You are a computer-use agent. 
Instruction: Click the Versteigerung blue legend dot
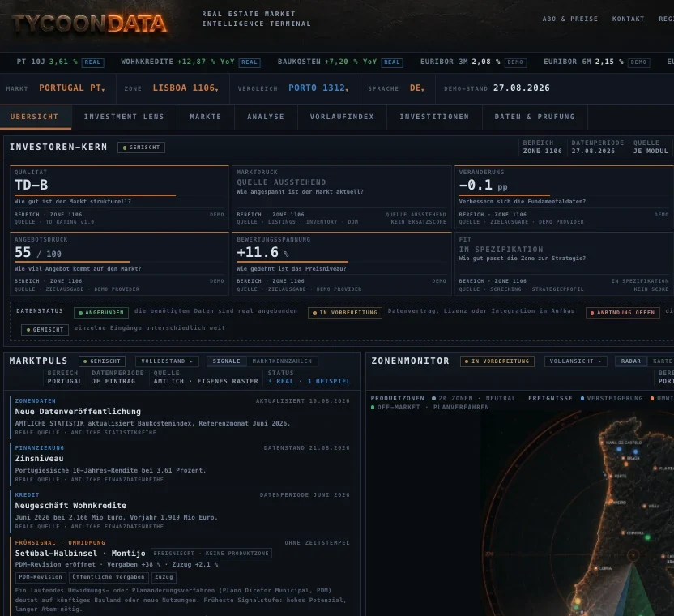(582, 398)
